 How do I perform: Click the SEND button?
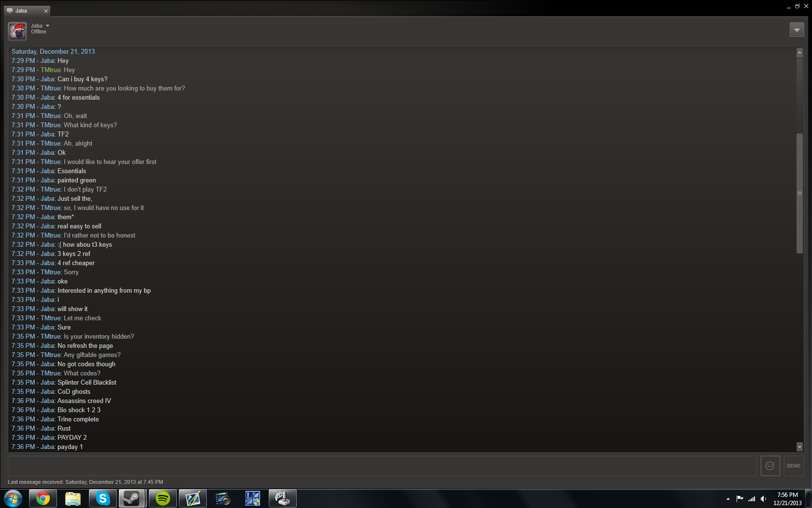[794, 466]
